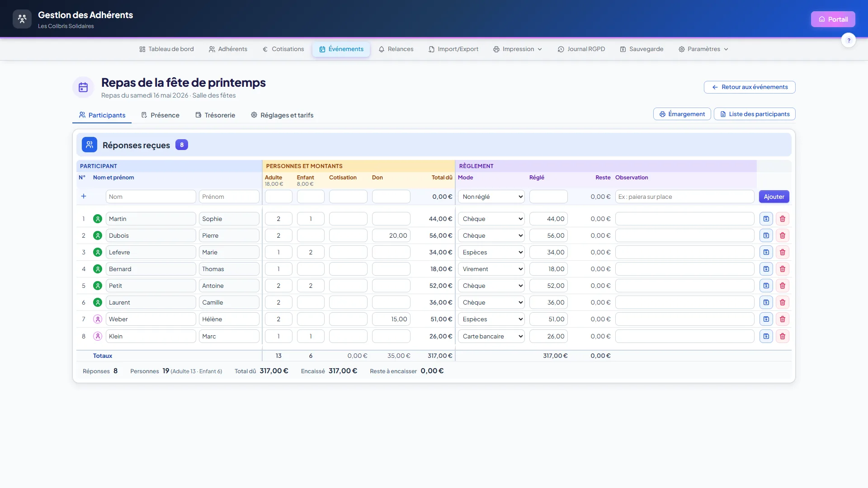Viewport: 868px width, 488px height.
Task: Click the save icon in Weber row
Action: pyautogui.click(x=766, y=319)
